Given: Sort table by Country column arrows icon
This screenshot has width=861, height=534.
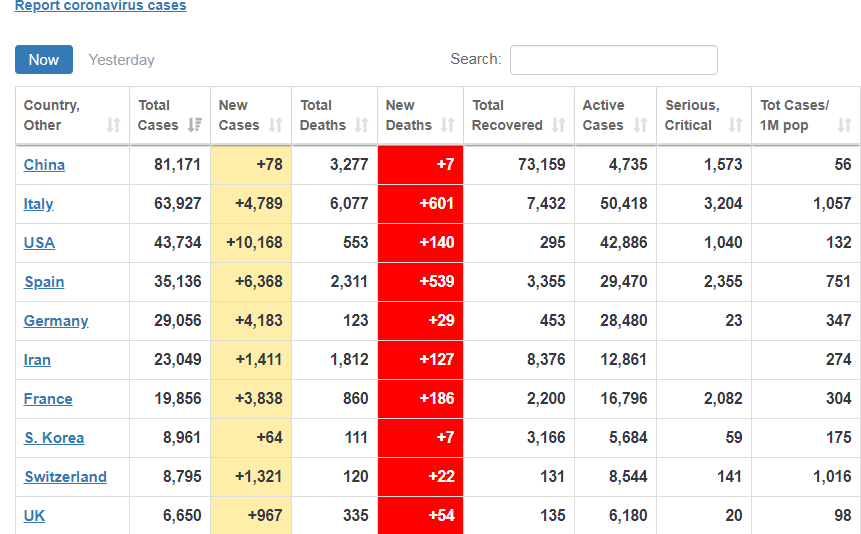Looking at the screenshot, I should coord(113,125).
